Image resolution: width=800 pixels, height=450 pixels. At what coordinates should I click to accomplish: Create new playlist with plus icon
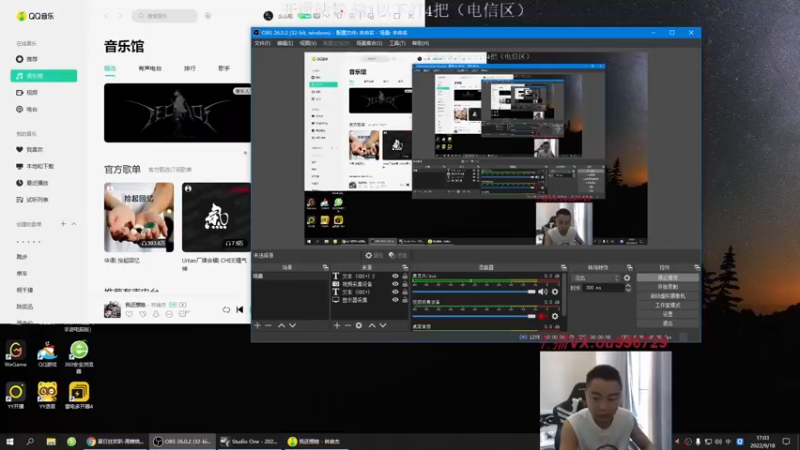point(63,224)
